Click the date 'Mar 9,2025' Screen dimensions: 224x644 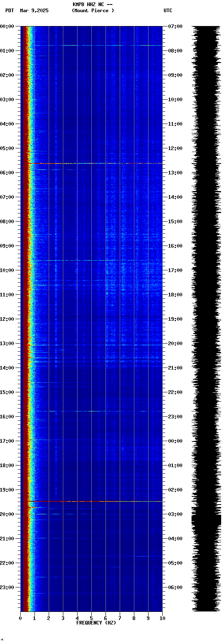pyautogui.click(x=34, y=11)
